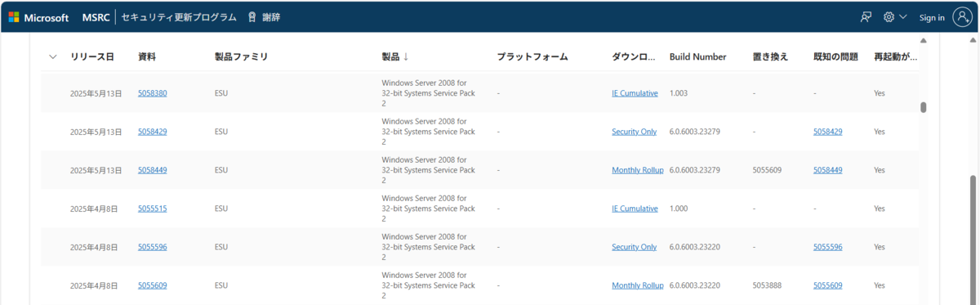The image size is (980, 305).
Task: Open KB article 5055609 in 資料 column
Action: tap(153, 285)
